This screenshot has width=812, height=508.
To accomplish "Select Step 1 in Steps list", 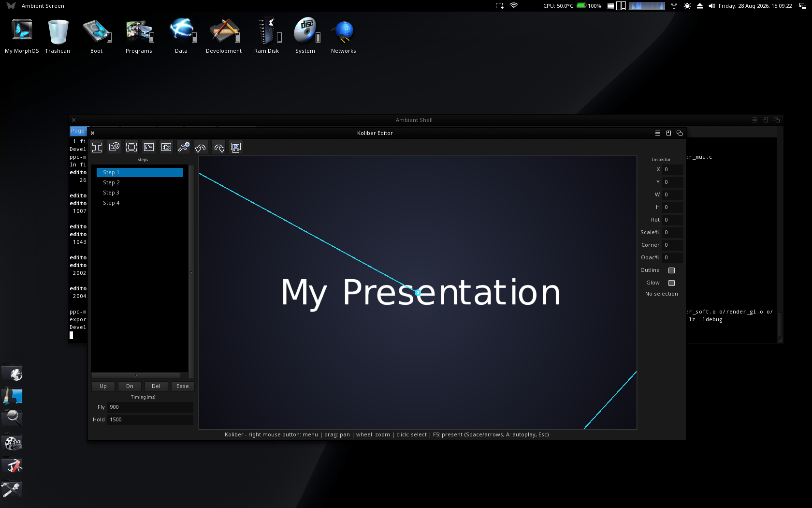I will pos(140,172).
